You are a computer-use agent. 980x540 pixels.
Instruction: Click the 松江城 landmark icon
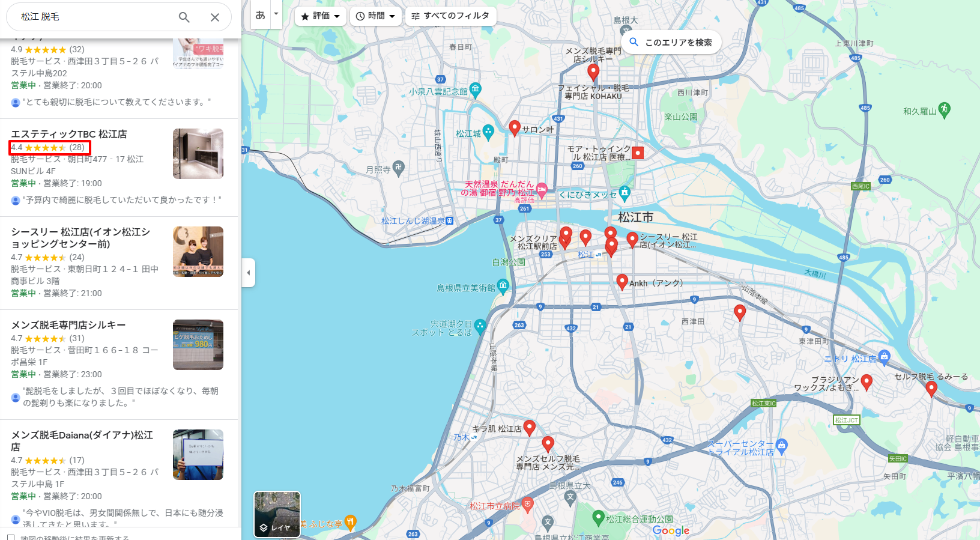pyautogui.click(x=489, y=130)
